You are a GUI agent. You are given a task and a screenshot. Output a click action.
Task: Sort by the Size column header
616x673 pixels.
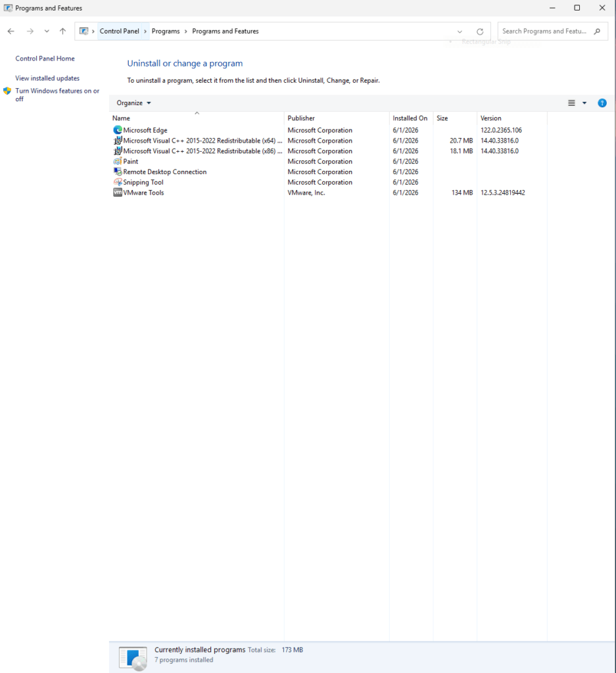(455, 118)
